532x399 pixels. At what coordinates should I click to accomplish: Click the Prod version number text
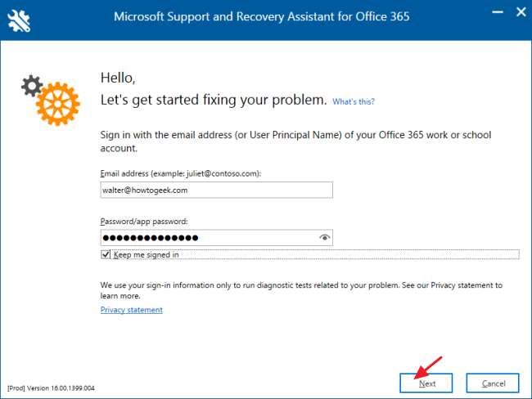click(x=51, y=388)
